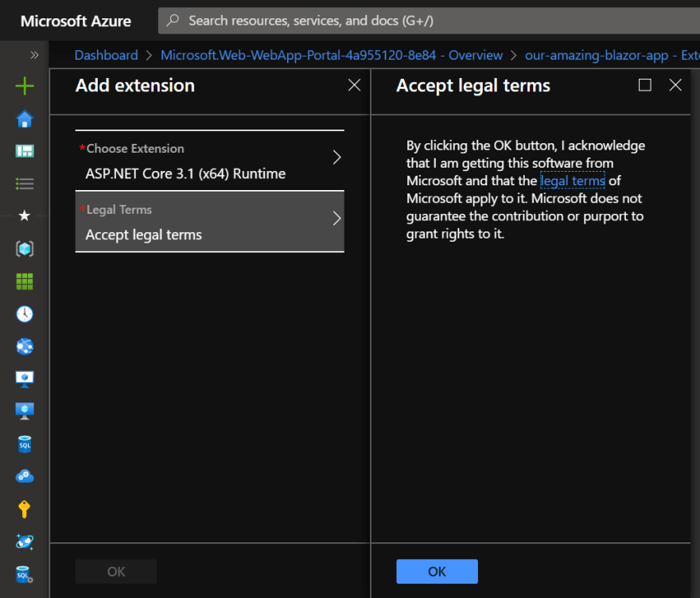Open the Dashboard icon in sidebar
Screen dimensions: 700x598
click(x=25, y=151)
